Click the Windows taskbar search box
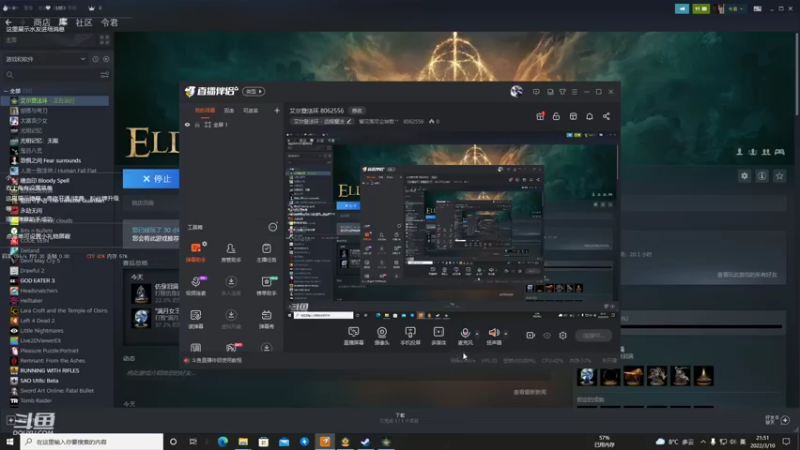This screenshot has width=800, height=450. pos(92,441)
